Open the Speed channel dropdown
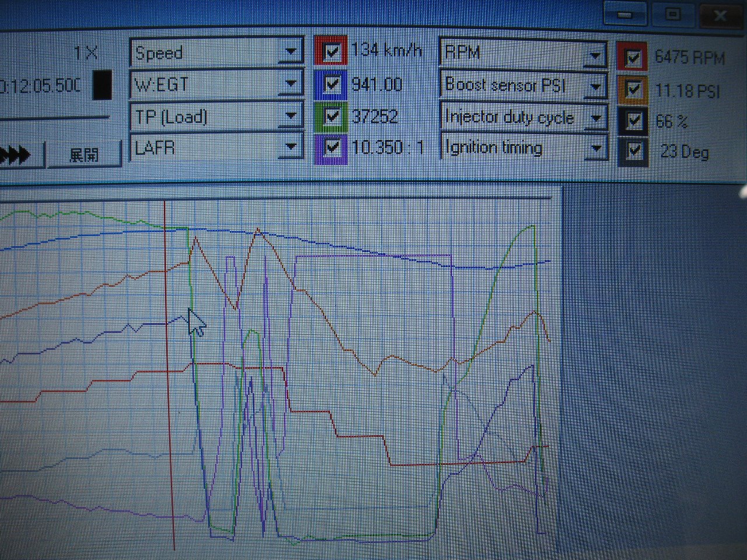This screenshot has height=560, width=747. pos(291,52)
